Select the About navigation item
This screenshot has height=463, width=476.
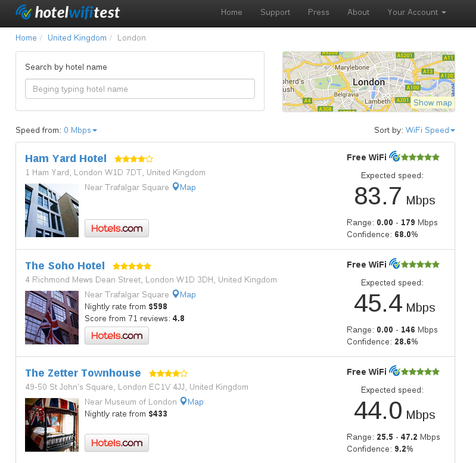(359, 13)
